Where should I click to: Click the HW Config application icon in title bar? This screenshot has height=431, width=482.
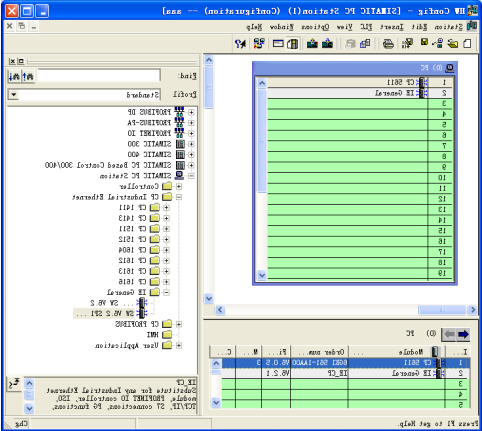coord(473,11)
